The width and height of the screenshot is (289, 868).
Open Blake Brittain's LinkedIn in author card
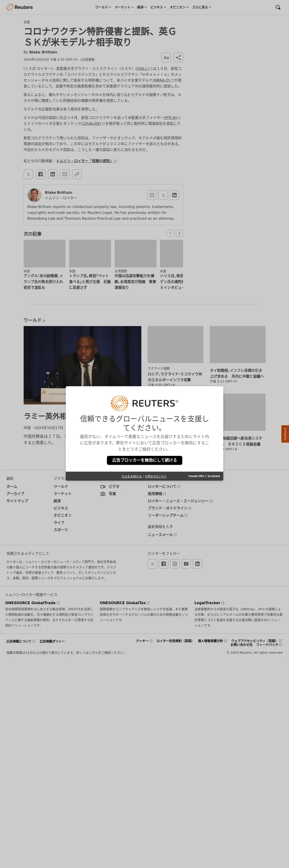(x=174, y=195)
